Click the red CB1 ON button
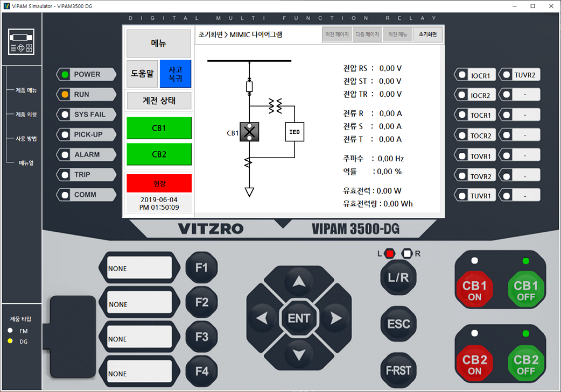 474,290
